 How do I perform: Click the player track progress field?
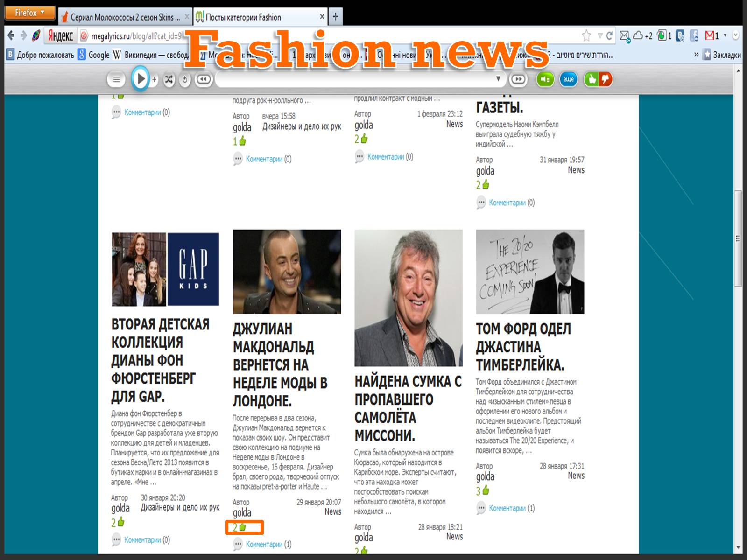pyautogui.click(x=359, y=79)
